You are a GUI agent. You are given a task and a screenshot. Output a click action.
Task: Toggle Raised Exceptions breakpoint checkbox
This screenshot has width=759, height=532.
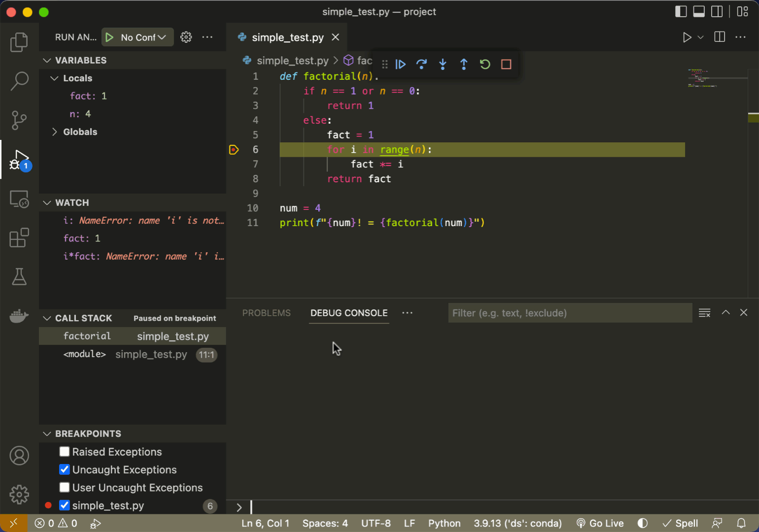pyautogui.click(x=64, y=451)
